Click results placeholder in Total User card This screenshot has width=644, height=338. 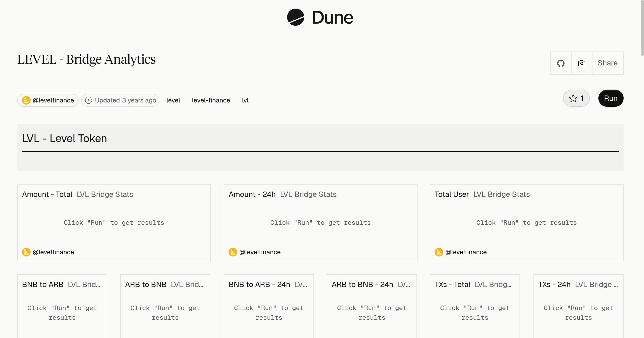point(526,223)
